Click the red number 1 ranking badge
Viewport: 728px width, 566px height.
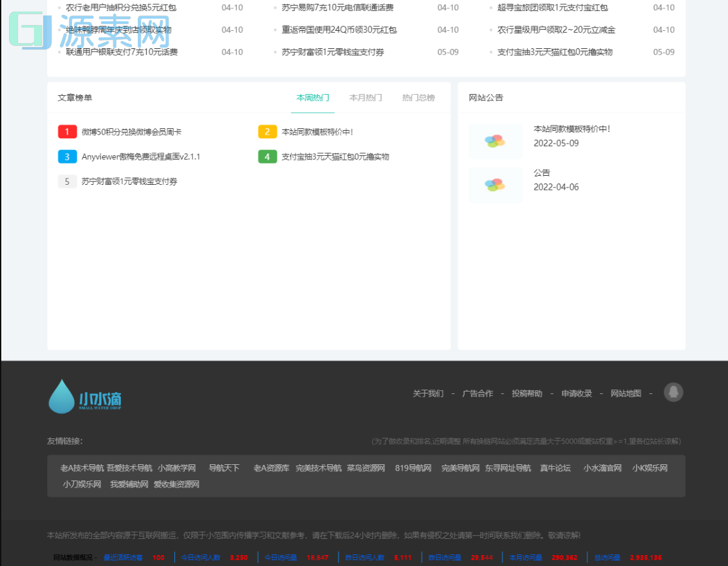pyautogui.click(x=67, y=131)
